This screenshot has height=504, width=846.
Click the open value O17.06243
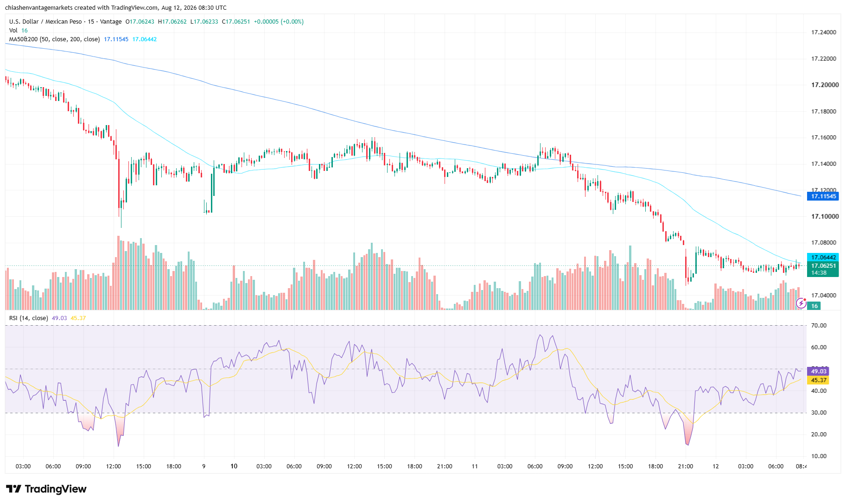[140, 22]
